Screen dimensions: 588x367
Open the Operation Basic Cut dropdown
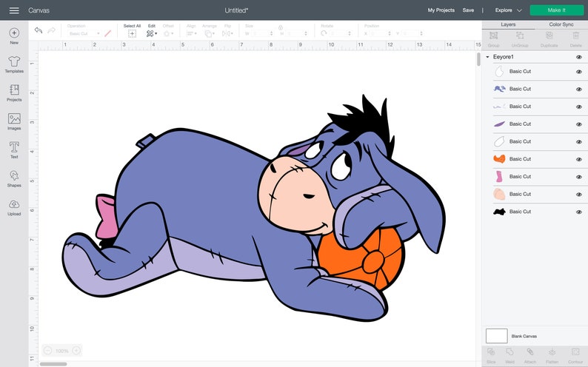[x=84, y=34]
